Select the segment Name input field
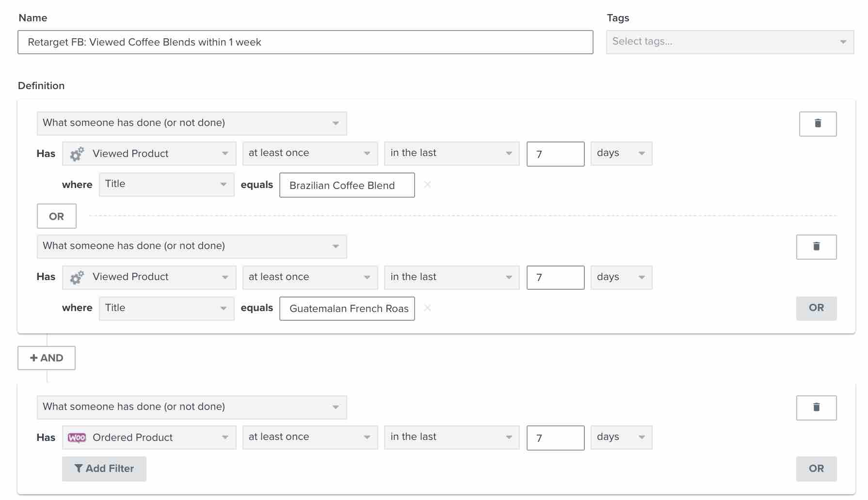This screenshot has height=500, width=868. click(x=305, y=42)
